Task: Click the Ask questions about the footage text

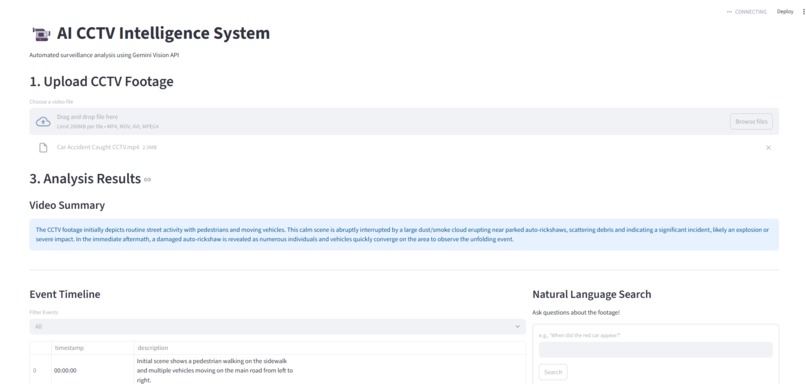Action: (x=576, y=313)
